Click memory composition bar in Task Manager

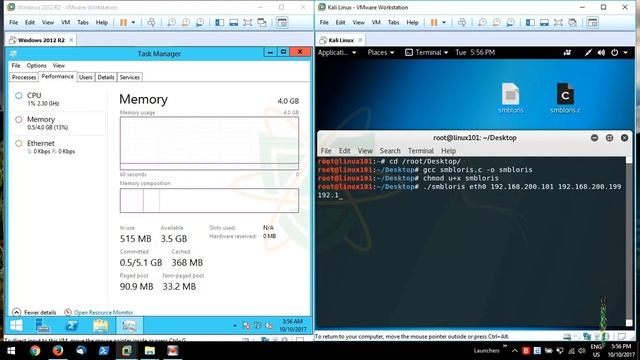coord(209,200)
